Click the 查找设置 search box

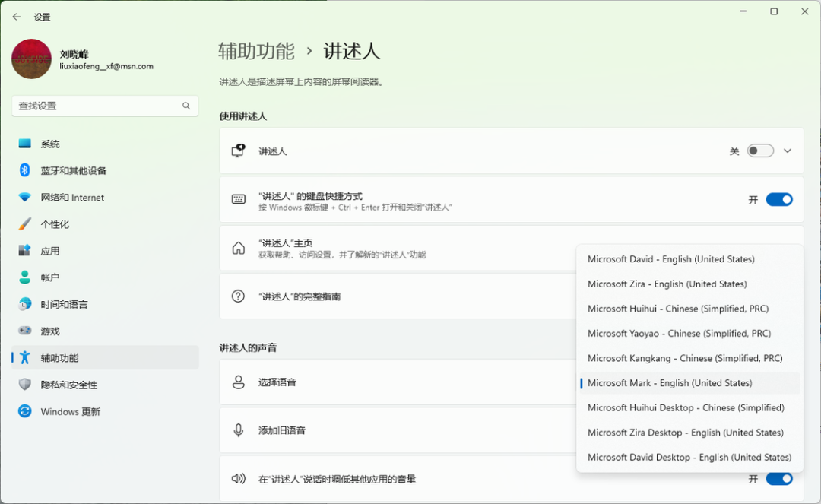[105, 106]
